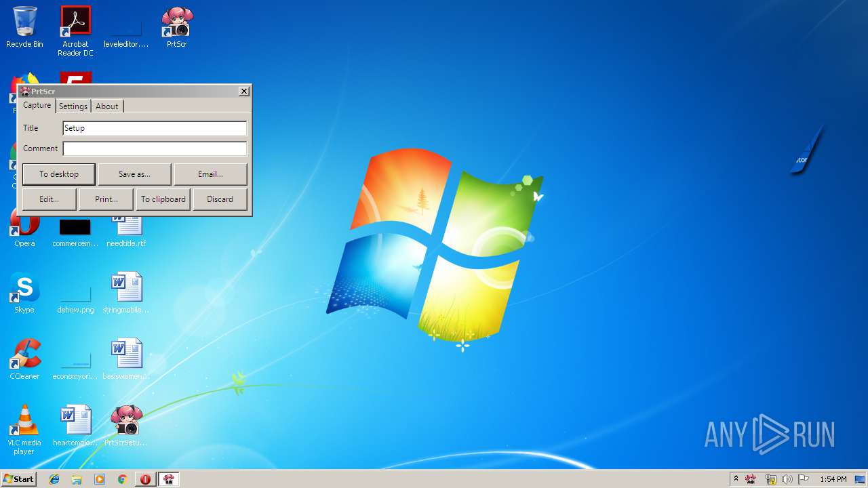Copy the capture with To clipboard
Viewport: 868px width, 488px height.
163,199
